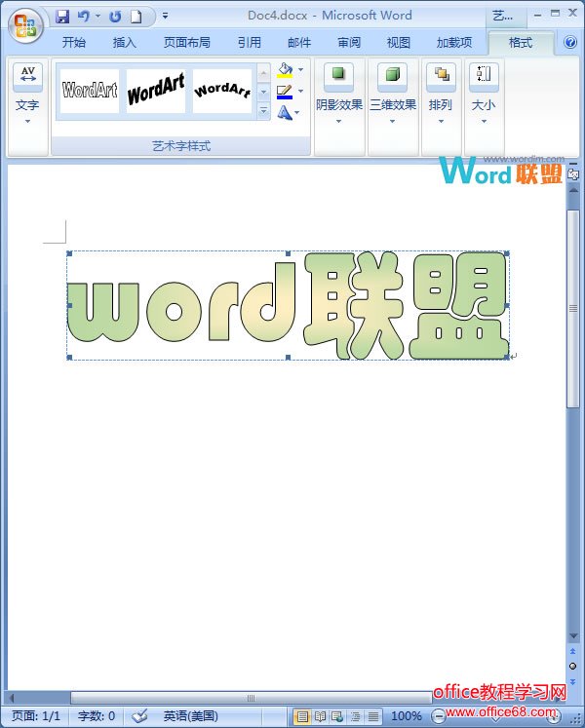
Task: Save document via Quick Access floppy icon
Action: tap(62, 17)
